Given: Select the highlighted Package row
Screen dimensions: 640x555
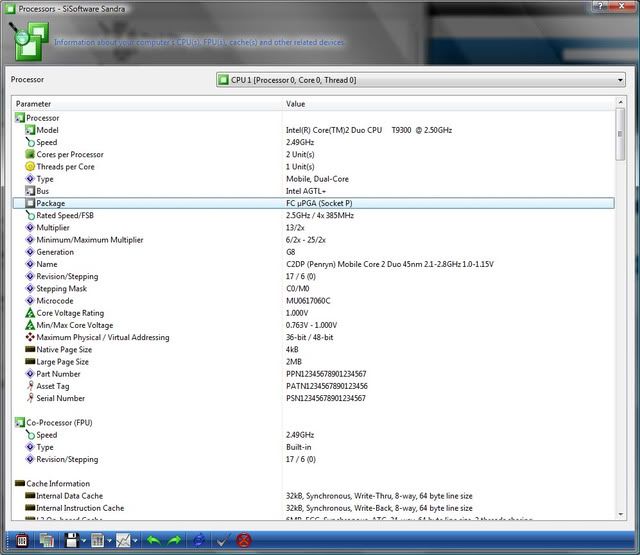Looking at the screenshot, I should (313, 203).
